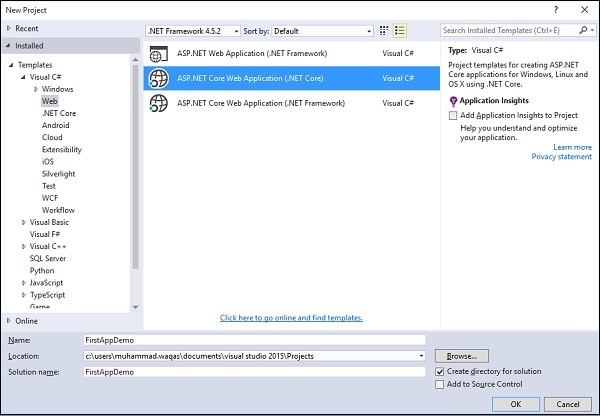The width and height of the screenshot is (600, 416).
Task: Expand the TypeScript tree node
Action: tap(24, 295)
